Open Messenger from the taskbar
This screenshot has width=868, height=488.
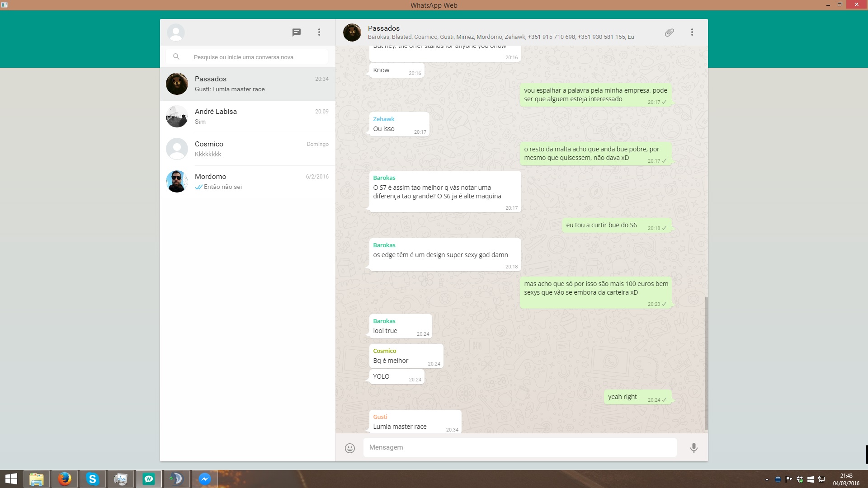205,479
